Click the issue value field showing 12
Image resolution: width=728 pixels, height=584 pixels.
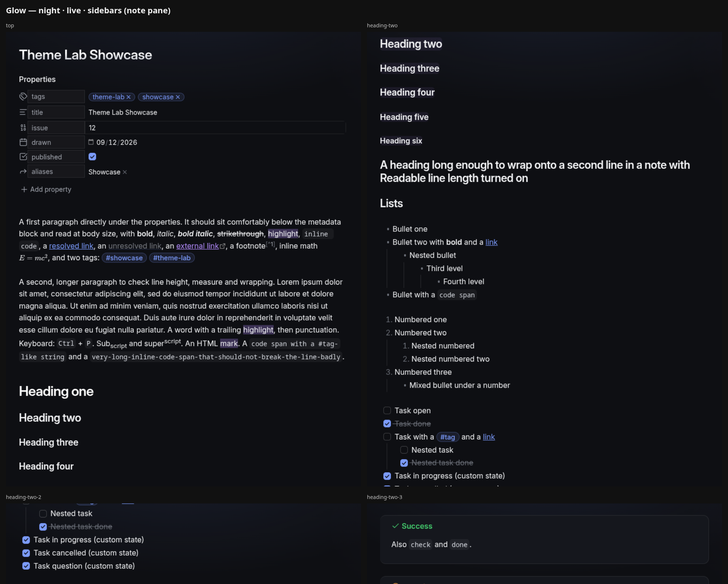(216, 128)
